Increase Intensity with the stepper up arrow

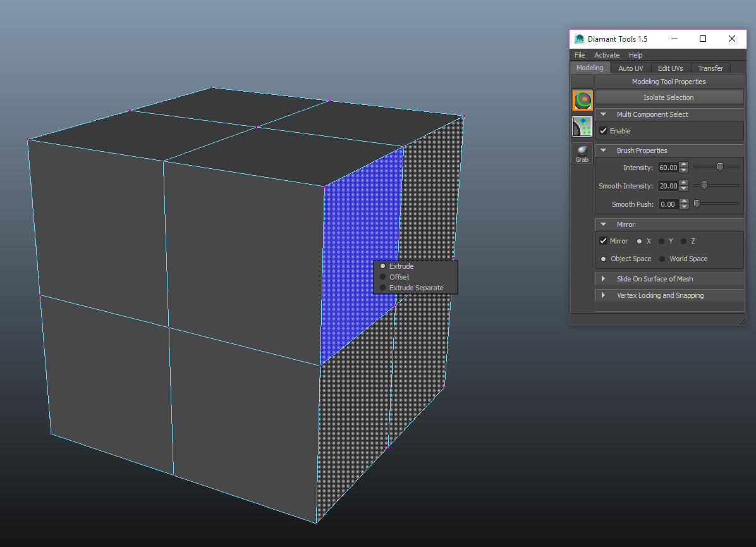pyautogui.click(x=683, y=165)
